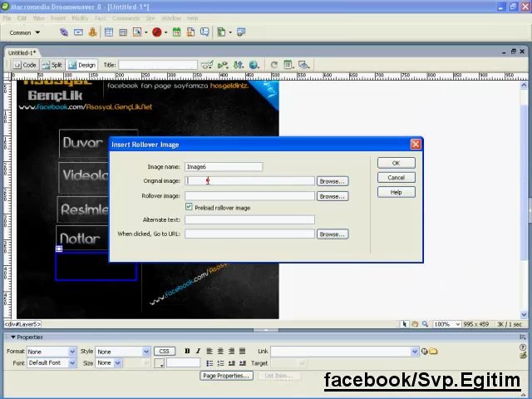The width and height of the screenshot is (532, 399).
Task: Open the Window menu
Action: (171, 18)
